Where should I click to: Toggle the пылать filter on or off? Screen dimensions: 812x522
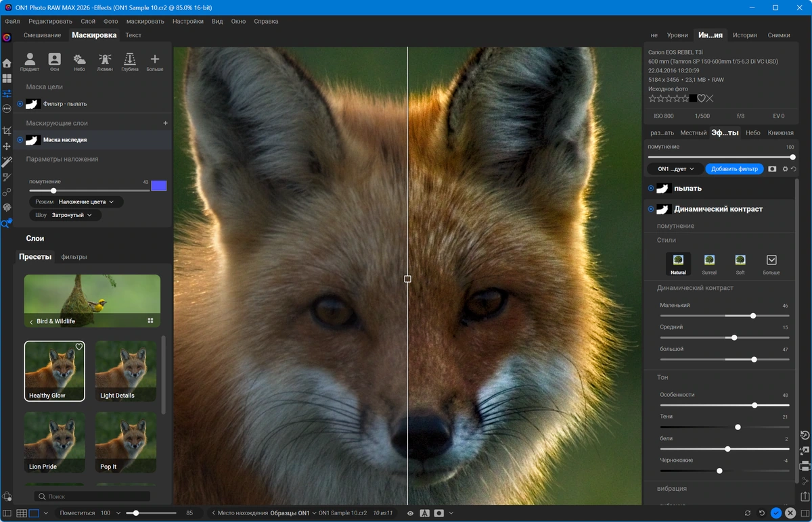point(651,189)
